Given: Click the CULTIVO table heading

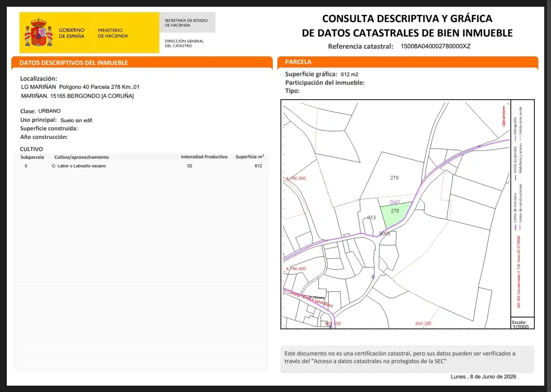Looking at the screenshot, I should tap(32, 149).
